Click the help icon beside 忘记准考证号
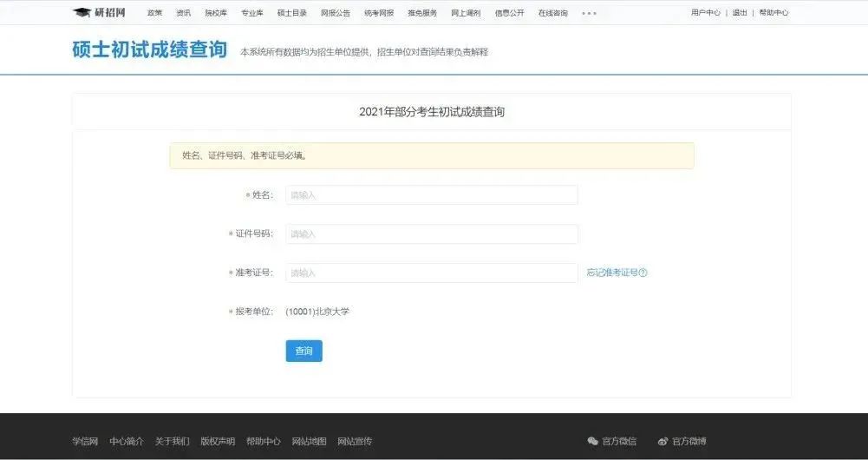Viewport: 868px width, 460px height. click(x=643, y=273)
